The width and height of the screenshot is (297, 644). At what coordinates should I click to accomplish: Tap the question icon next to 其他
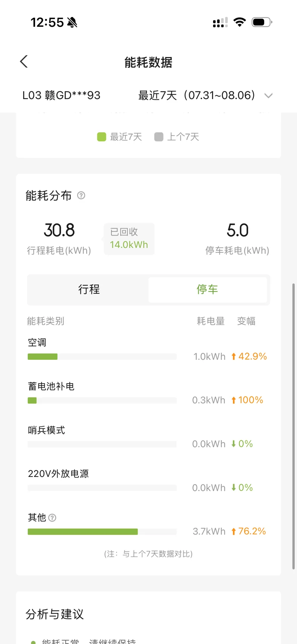pyautogui.click(x=53, y=518)
